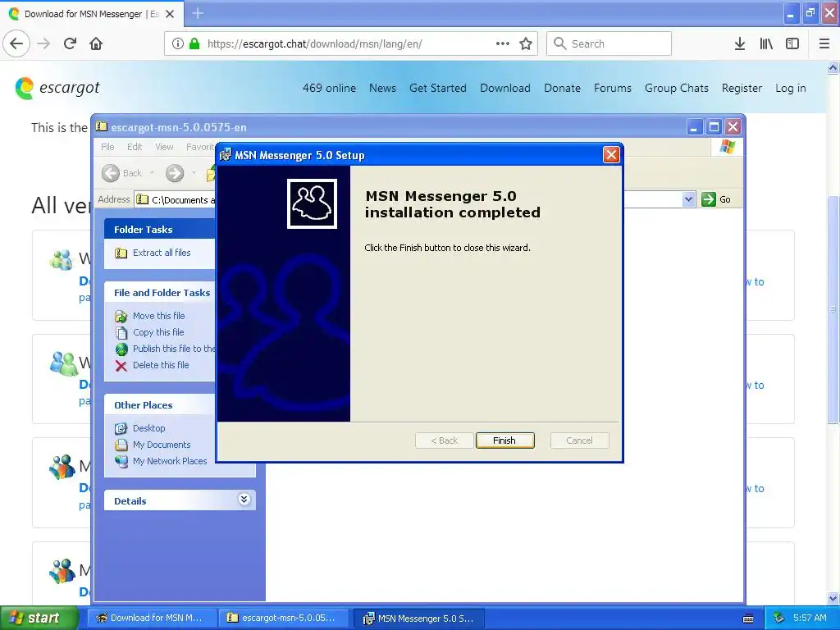
Task: Click the File and Folder Tasks header
Action: 162,293
